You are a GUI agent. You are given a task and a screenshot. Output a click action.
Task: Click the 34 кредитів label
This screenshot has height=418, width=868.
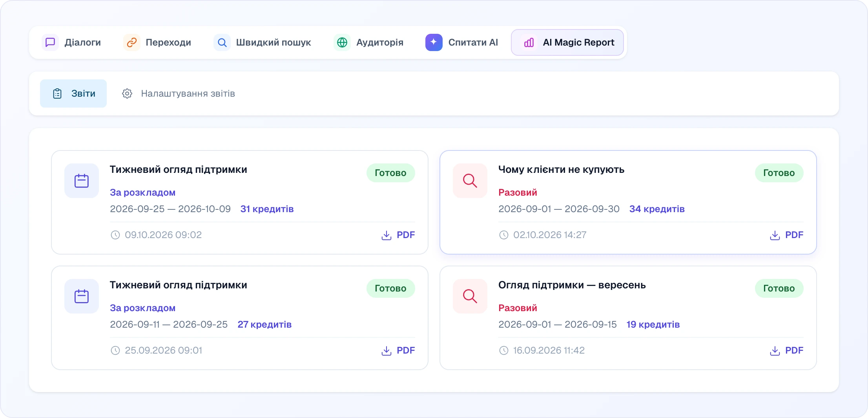(x=657, y=209)
